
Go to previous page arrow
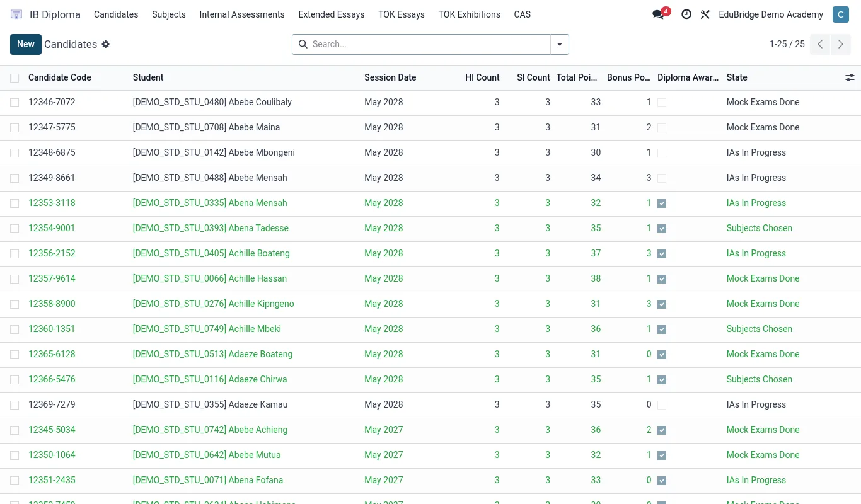coord(820,44)
